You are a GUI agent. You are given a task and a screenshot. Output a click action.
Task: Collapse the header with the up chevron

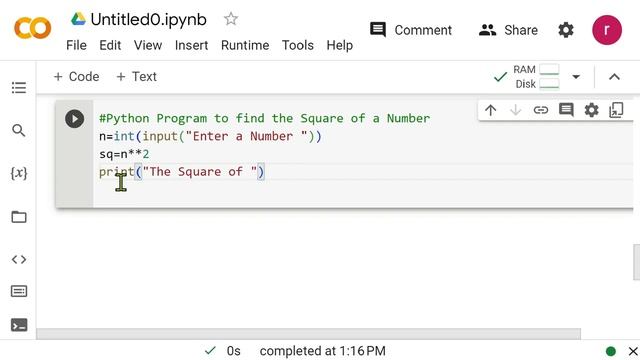tap(614, 77)
